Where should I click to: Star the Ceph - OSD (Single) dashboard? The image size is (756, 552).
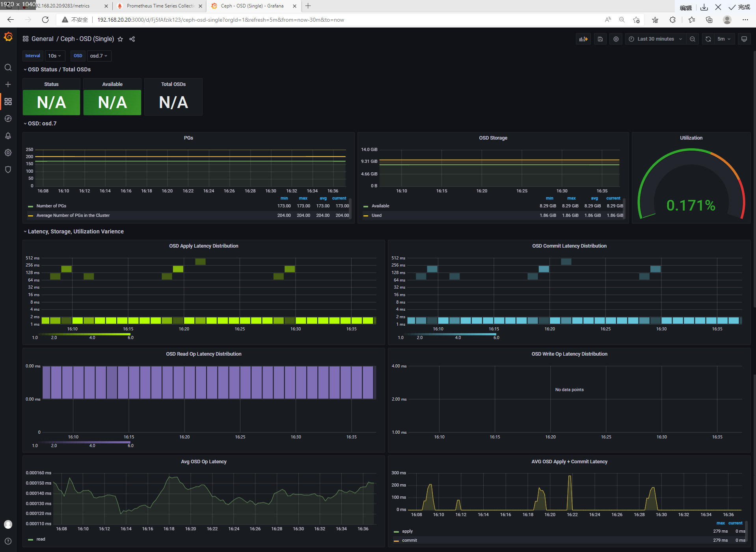pos(120,39)
